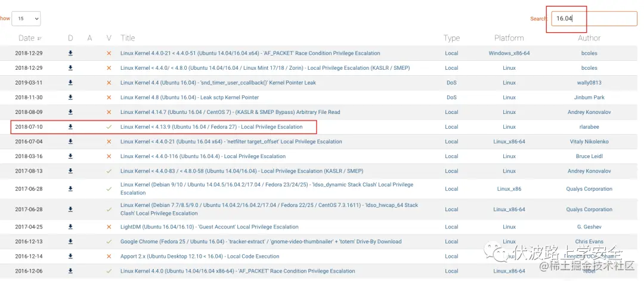Open the Show 15 entries dropdown
This screenshot has width=644, height=281.
click(x=26, y=18)
